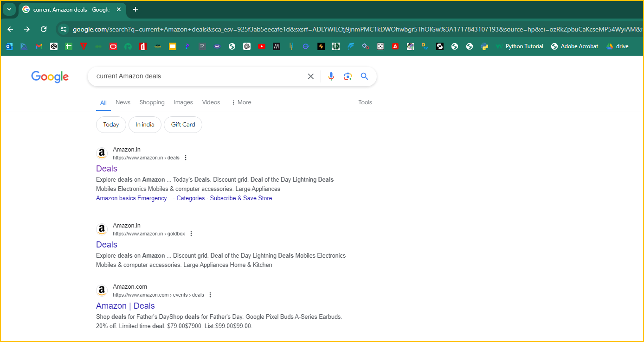This screenshot has width=644, height=342.
Task: Click the voice search microphone icon
Action: coord(331,76)
